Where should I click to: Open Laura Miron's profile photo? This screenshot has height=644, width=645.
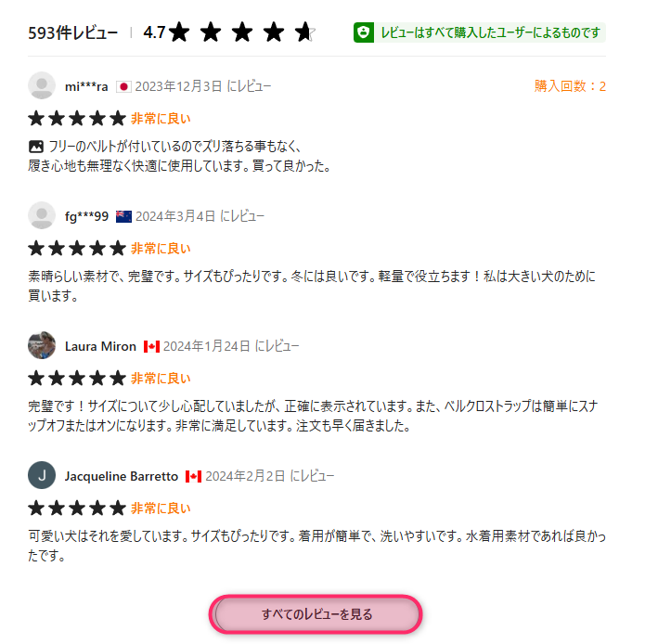point(42,345)
